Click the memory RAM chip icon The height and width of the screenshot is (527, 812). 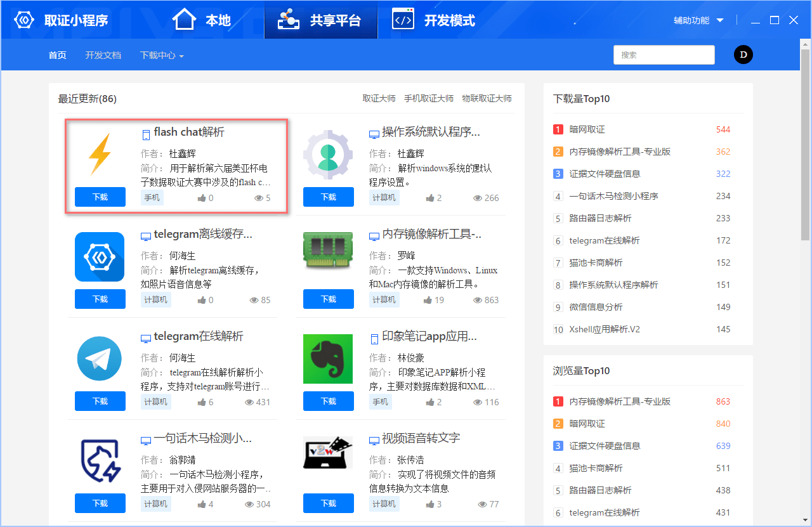pos(328,256)
